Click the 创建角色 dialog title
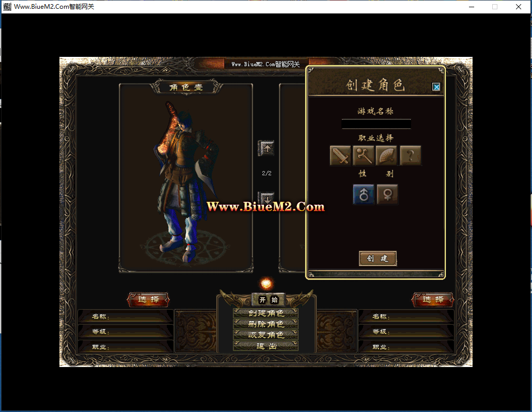The width and height of the screenshot is (532, 412). tap(375, 85)
